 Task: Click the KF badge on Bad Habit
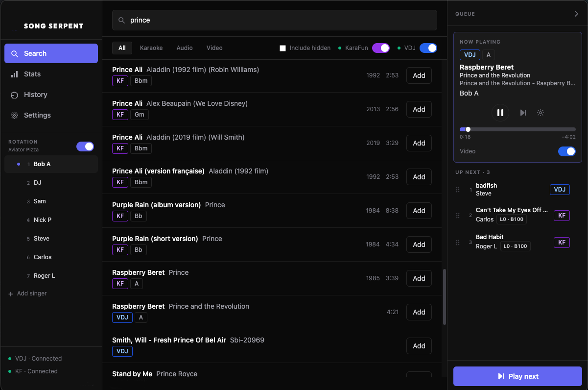click(562, 243)
